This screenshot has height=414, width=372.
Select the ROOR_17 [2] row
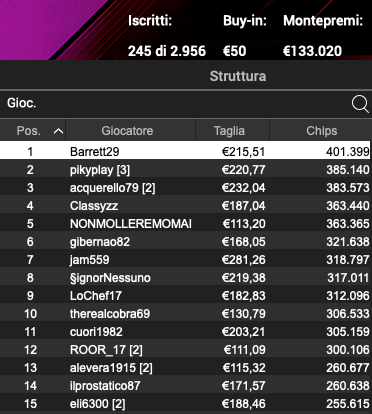click(185, 350)
